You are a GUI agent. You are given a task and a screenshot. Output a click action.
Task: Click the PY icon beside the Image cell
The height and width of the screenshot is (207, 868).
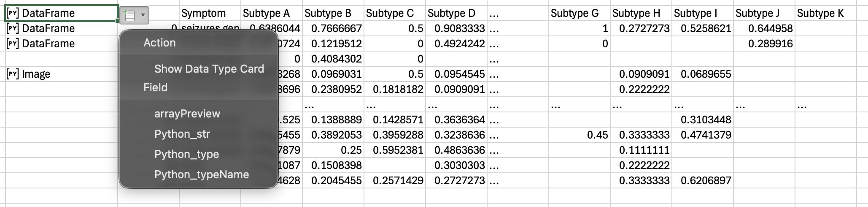click(13, 74)
